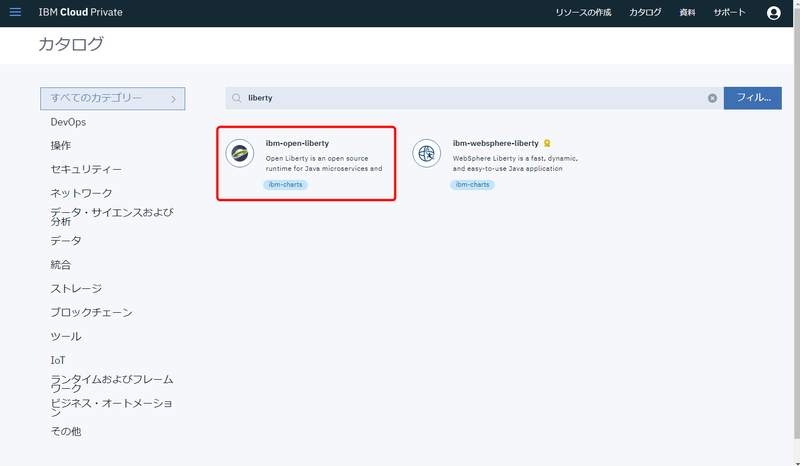Select the 統合 category
The width and height of the screenshot is (800, 466).
point(61,264)
